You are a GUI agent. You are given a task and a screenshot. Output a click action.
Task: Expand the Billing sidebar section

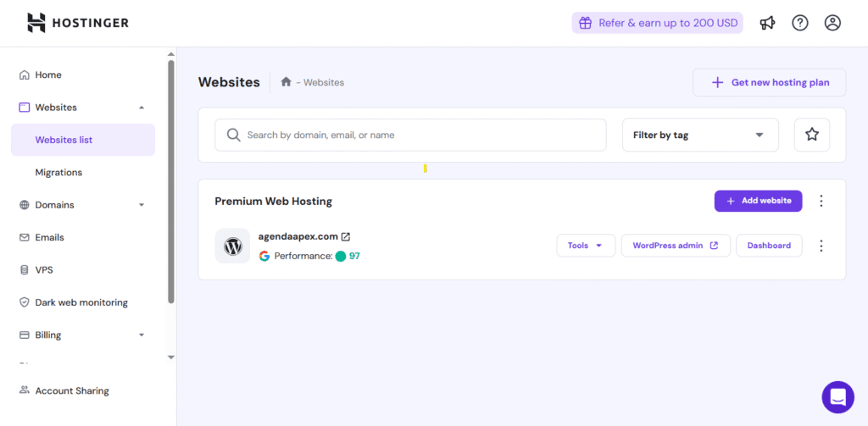(x=142, y=335)
